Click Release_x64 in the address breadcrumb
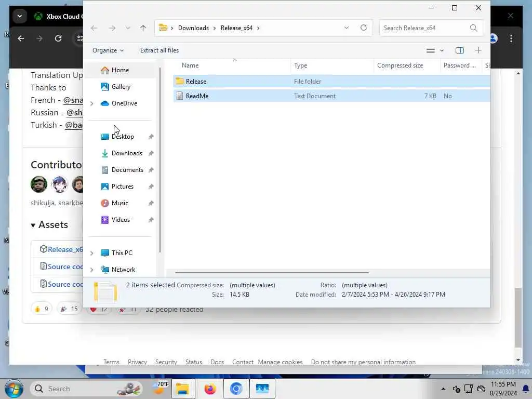 [236, 28]
